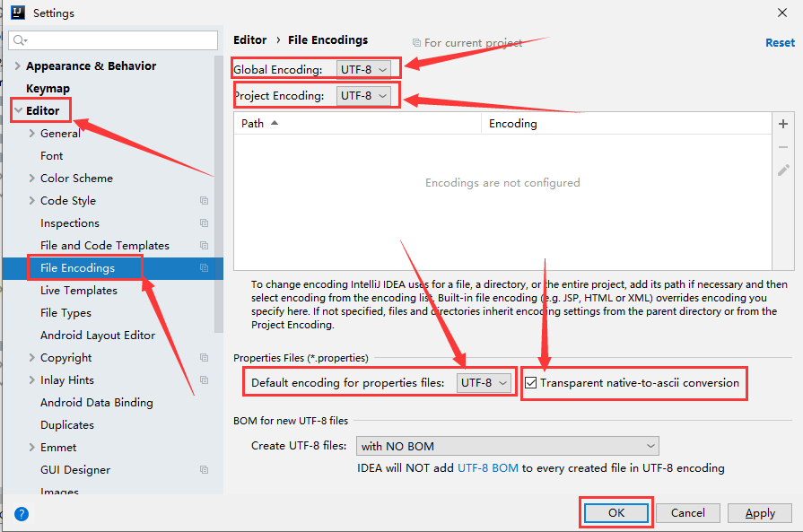This screenshot has height=532, width=803.
Task: Click the search magnifier icon
Action: coord(20,40)
